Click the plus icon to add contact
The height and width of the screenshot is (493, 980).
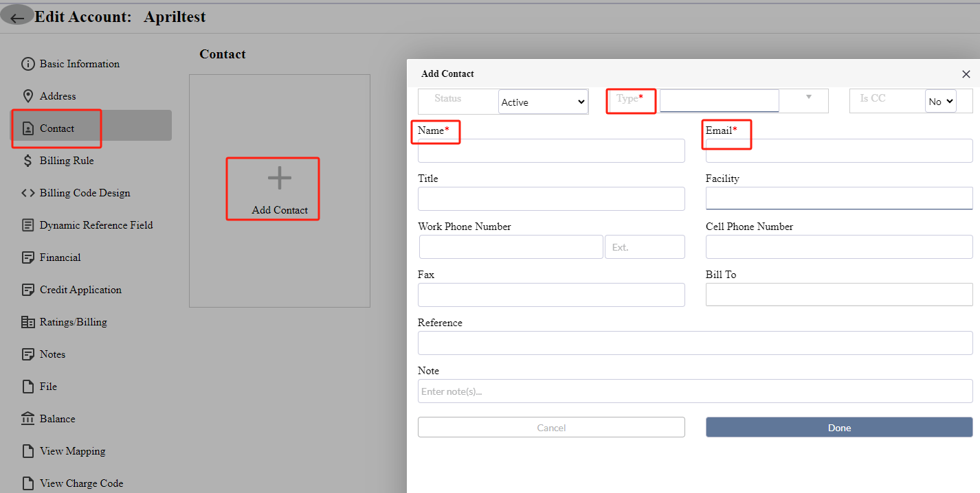coord(279,179)
